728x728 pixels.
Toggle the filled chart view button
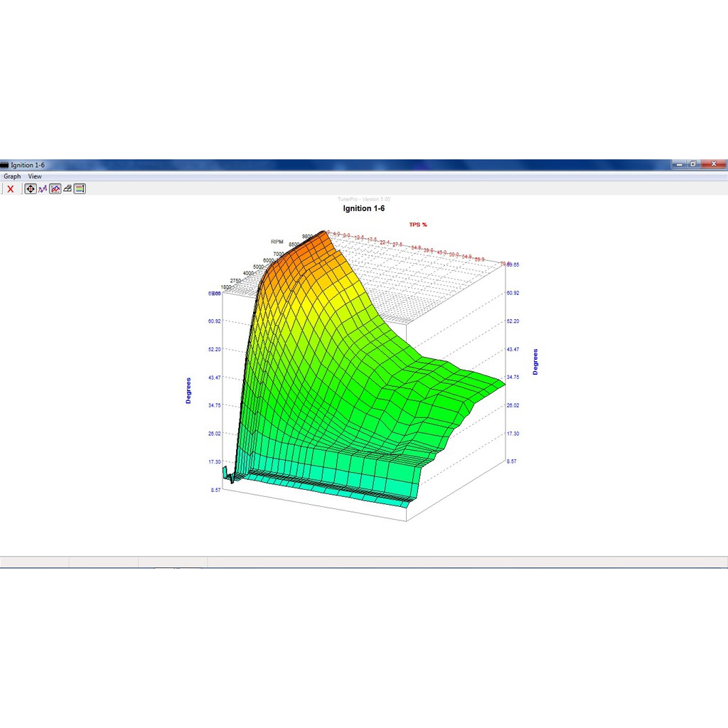[55, 188]
